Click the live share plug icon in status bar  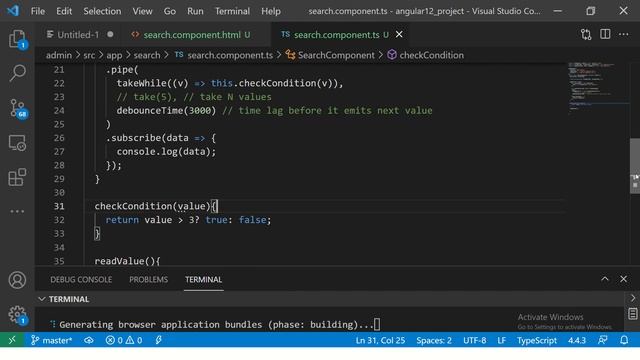[x=158, y=340]
